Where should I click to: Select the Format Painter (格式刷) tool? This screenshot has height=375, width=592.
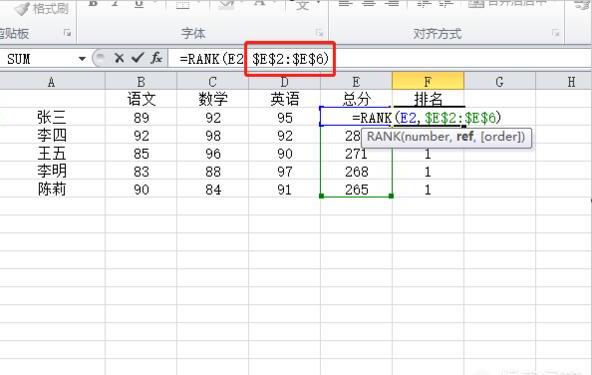click(x=42, y=8)
